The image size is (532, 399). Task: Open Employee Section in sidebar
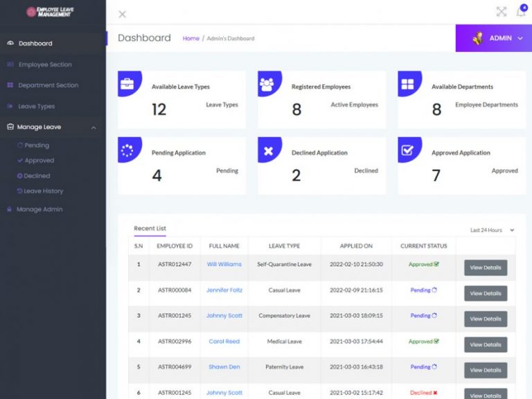[x=44, y=64]
